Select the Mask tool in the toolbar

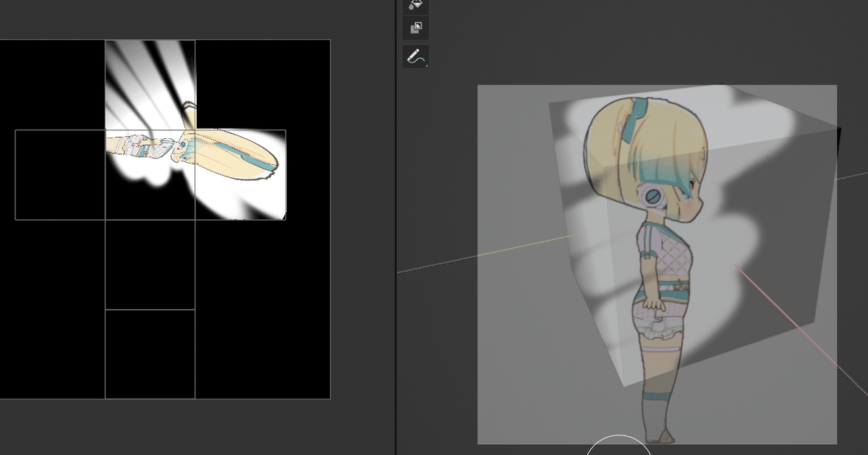(x=415, y=28)
